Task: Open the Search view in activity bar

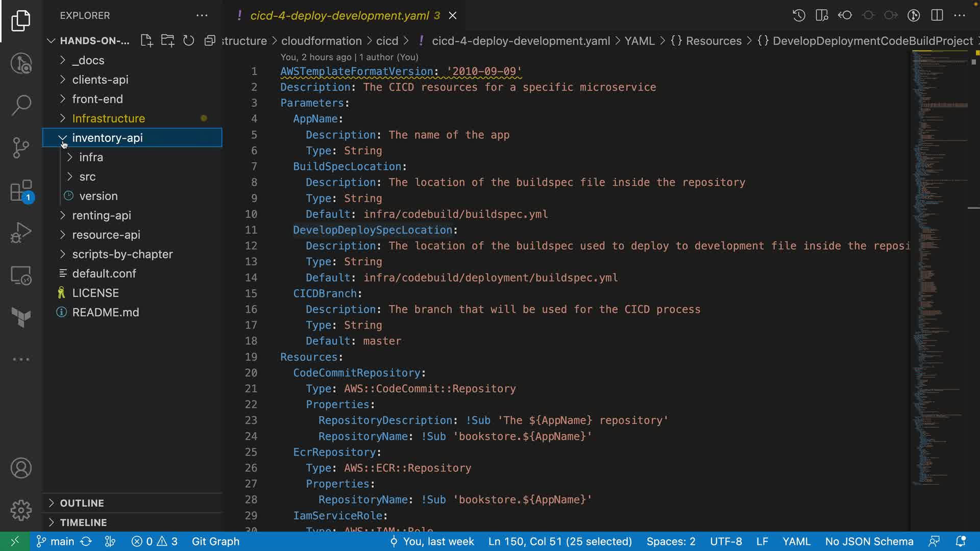Action: [x=21, y=106]
